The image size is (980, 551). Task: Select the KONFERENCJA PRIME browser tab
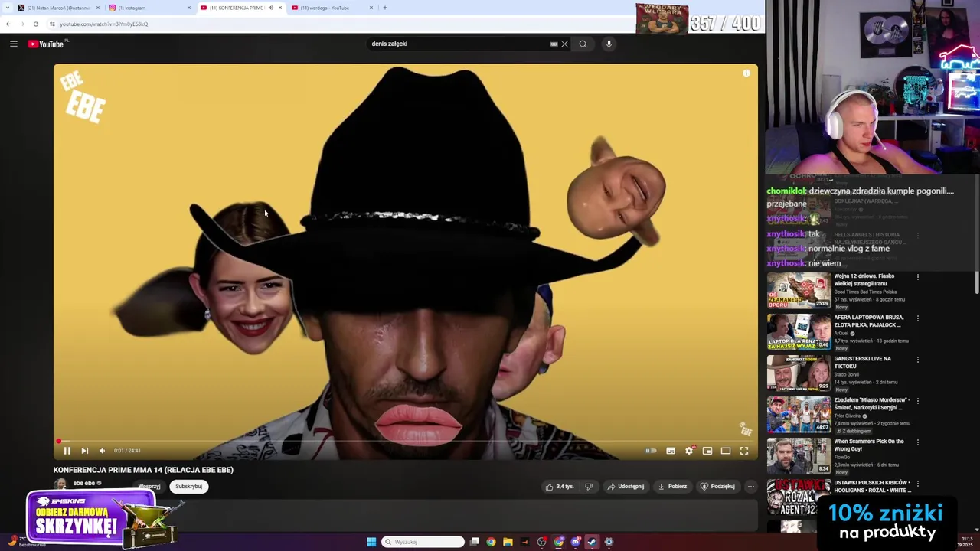[x=240, y=8]
